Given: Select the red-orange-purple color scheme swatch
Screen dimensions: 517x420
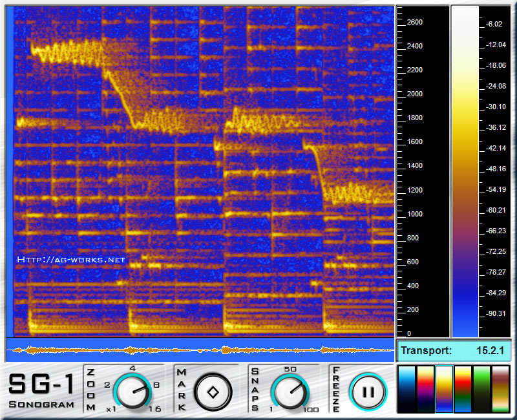Looking at the screenshot, I should coord(425,390).
